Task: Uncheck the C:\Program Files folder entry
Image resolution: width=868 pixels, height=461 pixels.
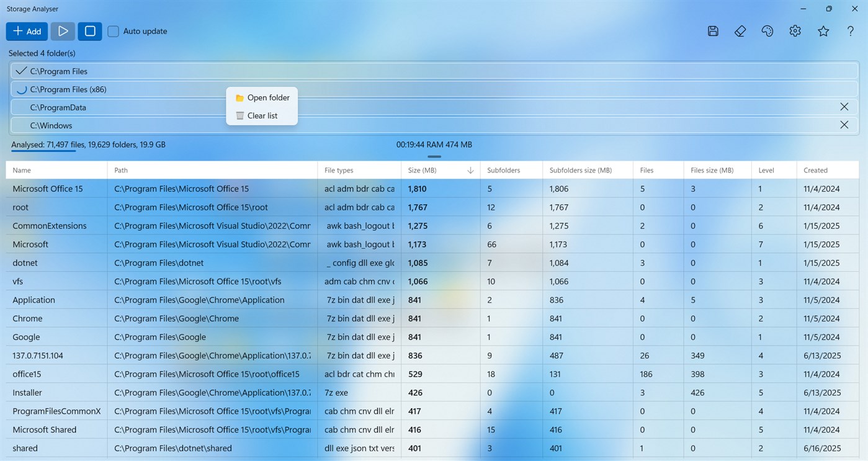Action: 20,70
